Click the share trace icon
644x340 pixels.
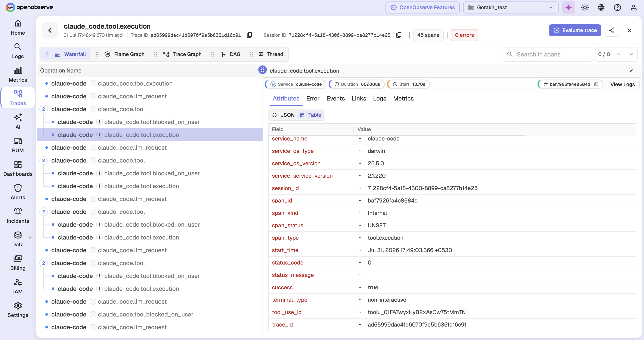click(612, 30)
